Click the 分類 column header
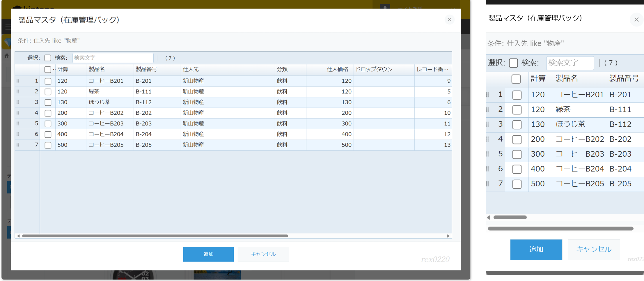Viewport: 644px width, 281px height. click(x=282, y=69)
